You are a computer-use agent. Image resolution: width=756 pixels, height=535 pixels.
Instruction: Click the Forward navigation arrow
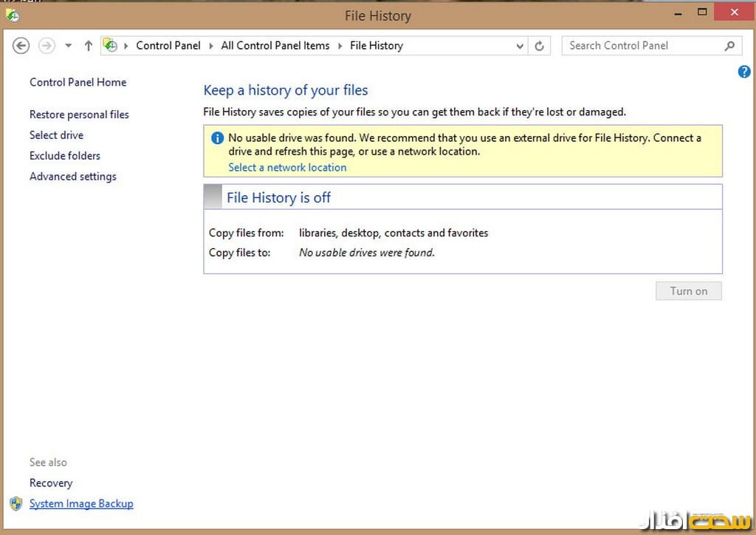[47, 46]
